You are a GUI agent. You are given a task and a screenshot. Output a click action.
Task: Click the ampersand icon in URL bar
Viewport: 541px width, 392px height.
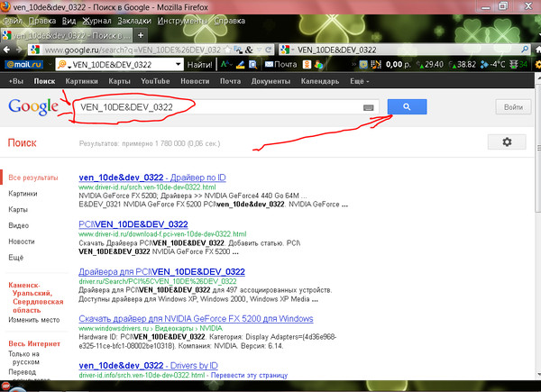click(249, 50)
